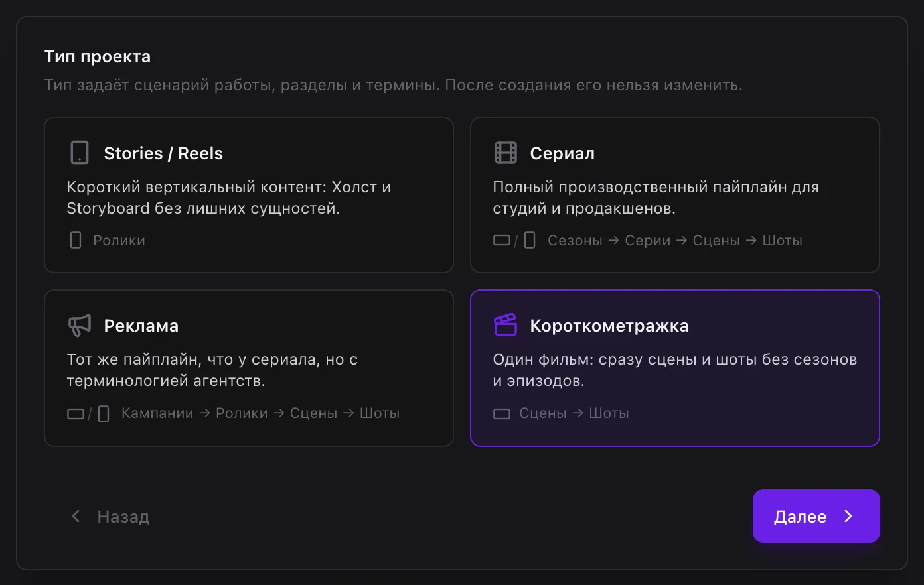
Task: Choose the Сериал project type card
Action: (x=675, y=195)
